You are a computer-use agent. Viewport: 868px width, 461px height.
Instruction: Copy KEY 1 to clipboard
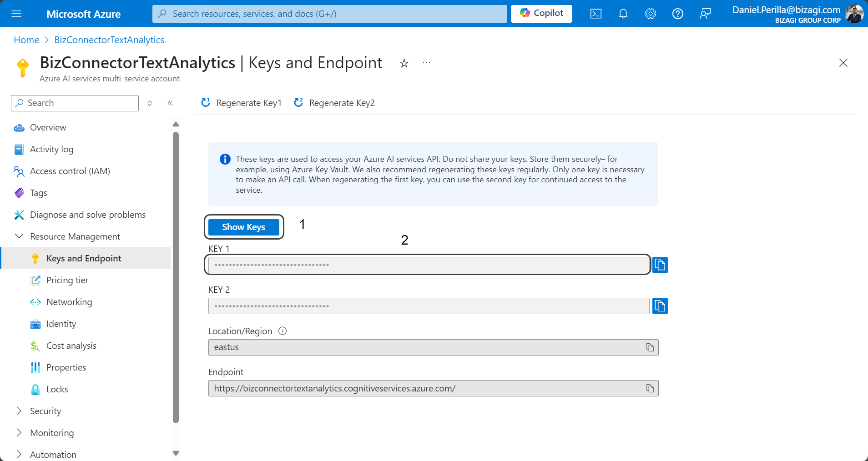(660, 265)
